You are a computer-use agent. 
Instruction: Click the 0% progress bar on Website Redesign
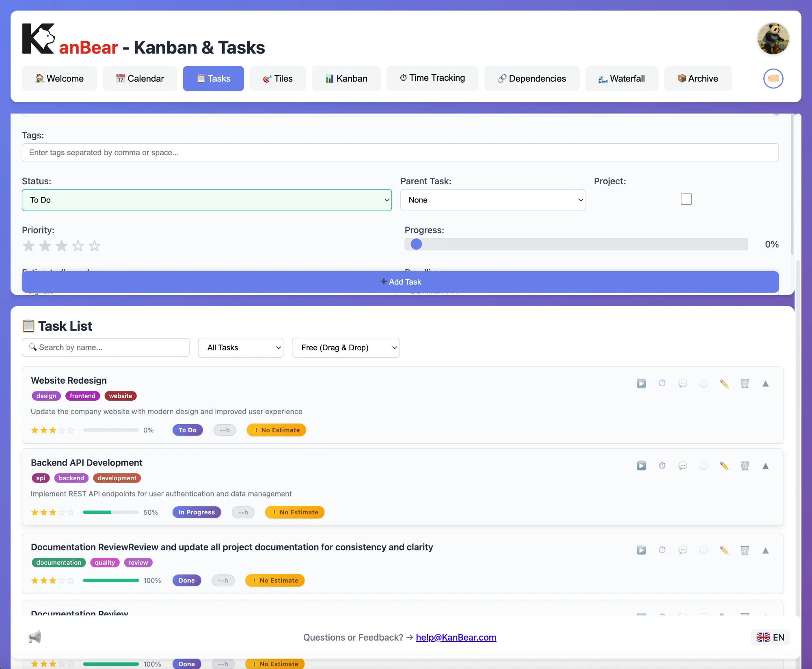[111, 430]
